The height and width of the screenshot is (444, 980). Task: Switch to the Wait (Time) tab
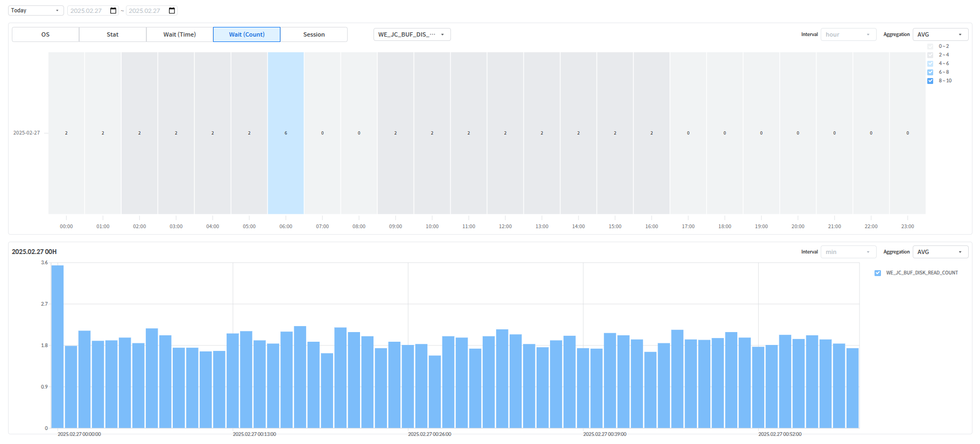(x=180, y=34)
